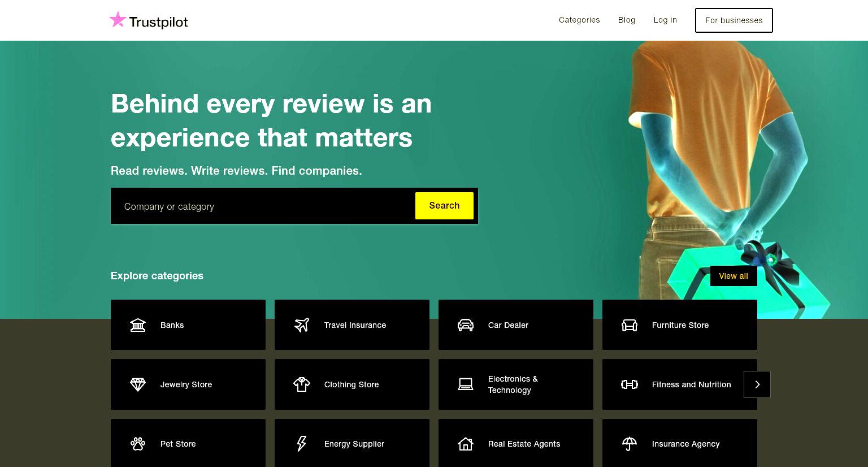Click the Trustpilot pink star logo

pos(118,20)
